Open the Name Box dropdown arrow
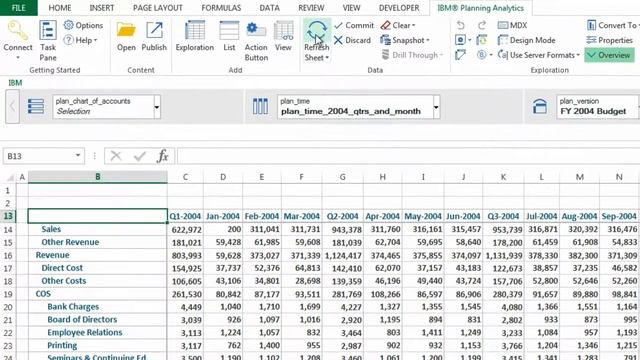 78,156
